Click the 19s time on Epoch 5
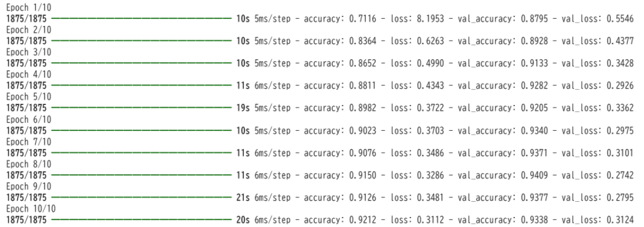 click(243, 108)
